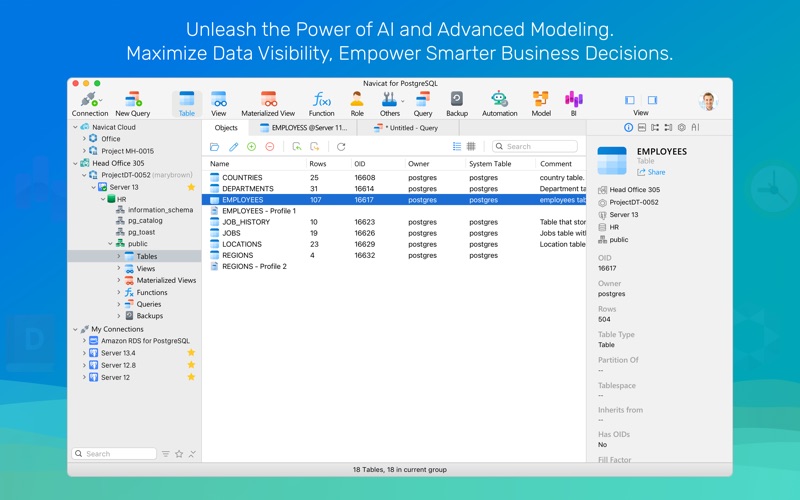Screen dimensions: 800x500
Task: Switch to EMPLOYESS @Server 11 tab
Action: pyautogui.click(x=304, y=128)
